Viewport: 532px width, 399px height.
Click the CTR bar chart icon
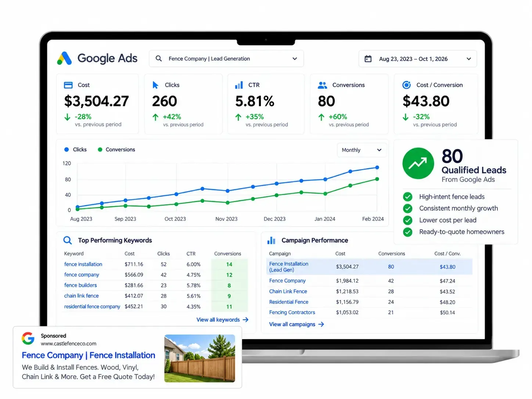[239, 85]
